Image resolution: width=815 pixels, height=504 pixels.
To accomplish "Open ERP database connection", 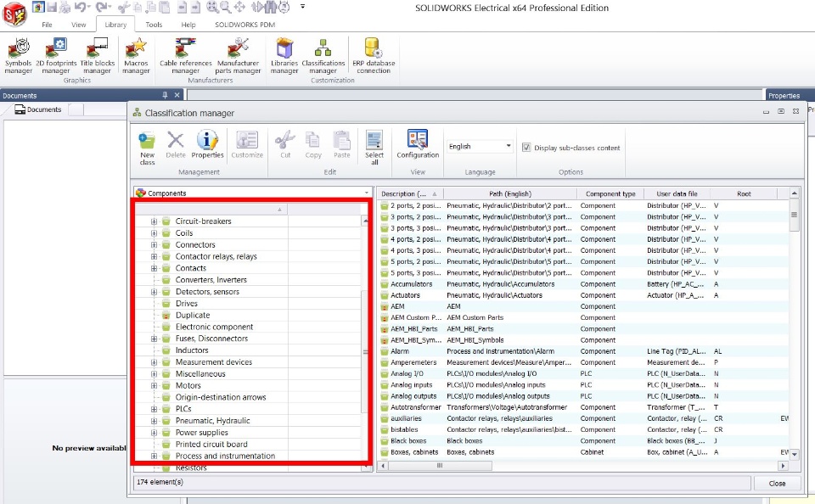I will (x=374, y=56).
